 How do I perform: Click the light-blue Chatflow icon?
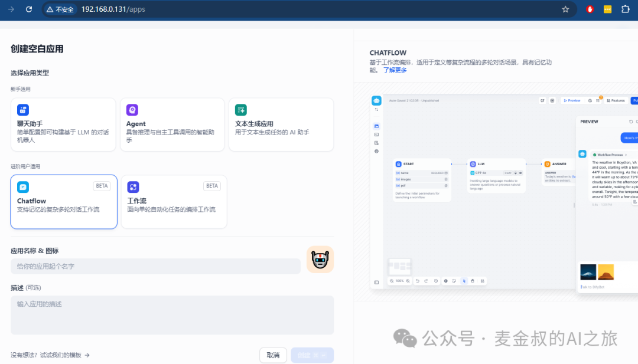coord(23,187)
